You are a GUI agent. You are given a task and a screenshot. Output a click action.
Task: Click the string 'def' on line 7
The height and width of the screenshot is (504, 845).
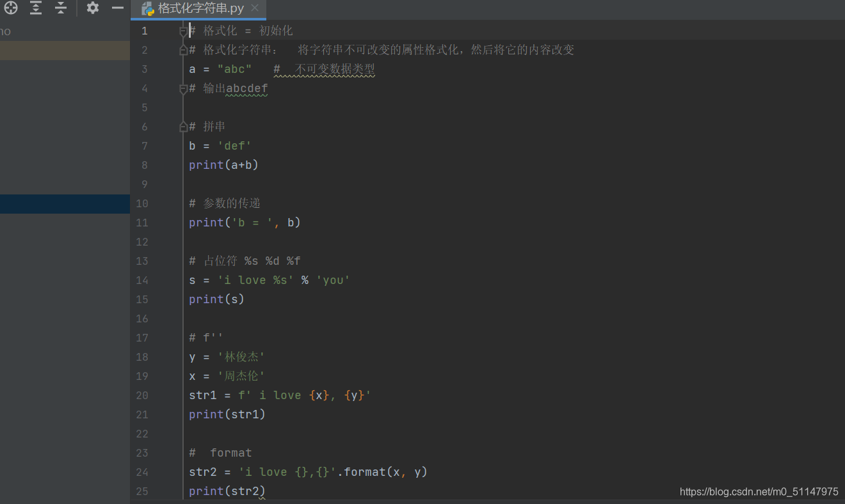[x=234, y=146]
